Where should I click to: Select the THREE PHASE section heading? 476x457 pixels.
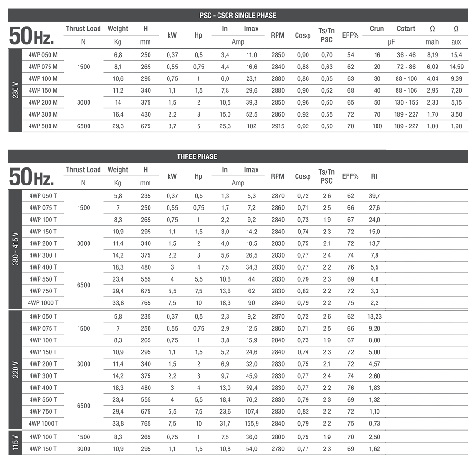pyautogui.click(x=197, y=156)
